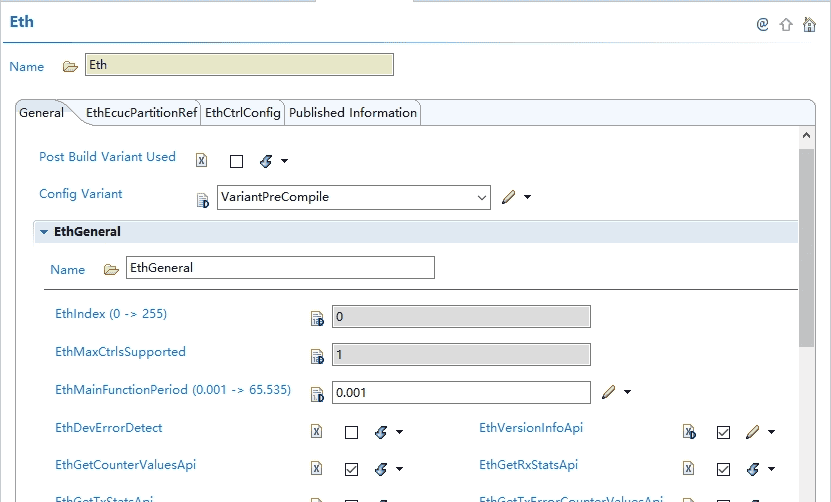Click the pencil icon next to EthMainFunctionPeriod

click(x=608, y=393)
